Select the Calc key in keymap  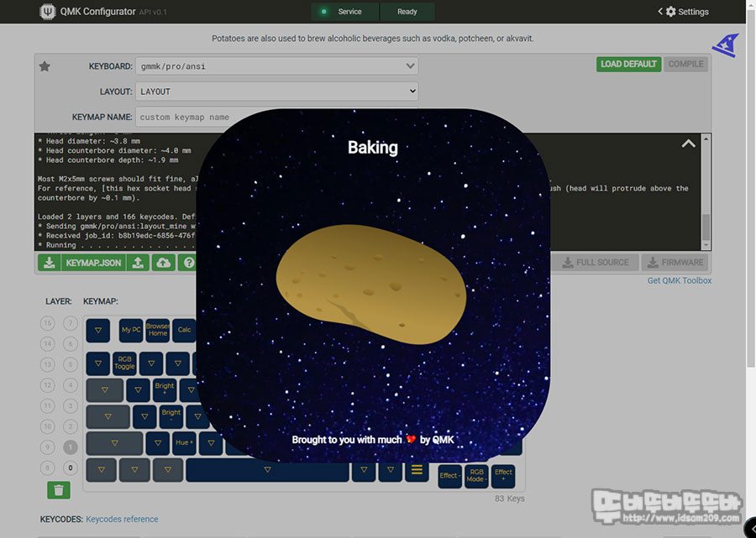pos(184,330)
